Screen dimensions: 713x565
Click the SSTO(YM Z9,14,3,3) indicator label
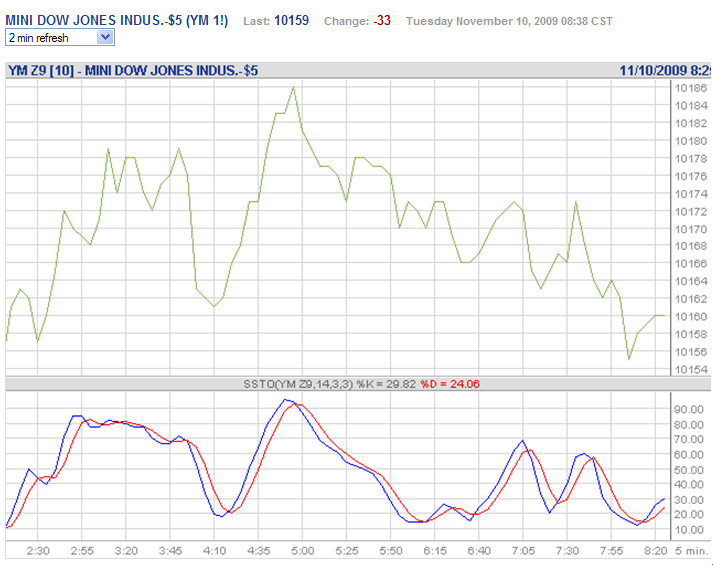[x=298, y=384]
